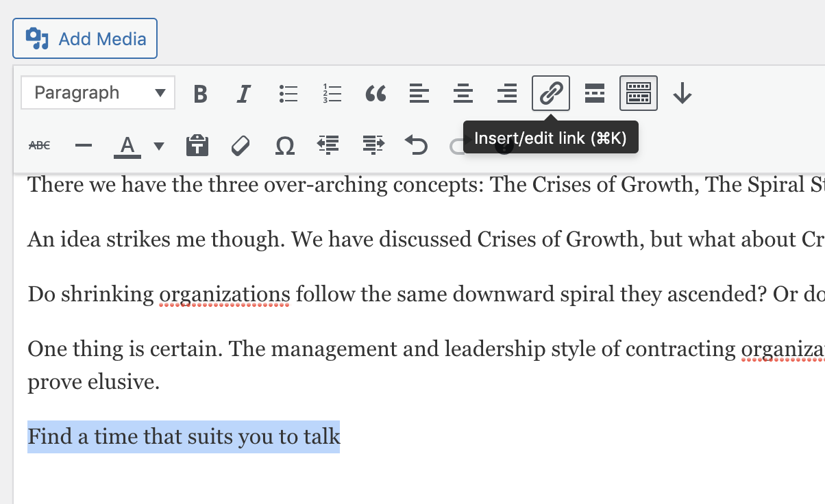Click the text "prove elusive."

point(94,382)
